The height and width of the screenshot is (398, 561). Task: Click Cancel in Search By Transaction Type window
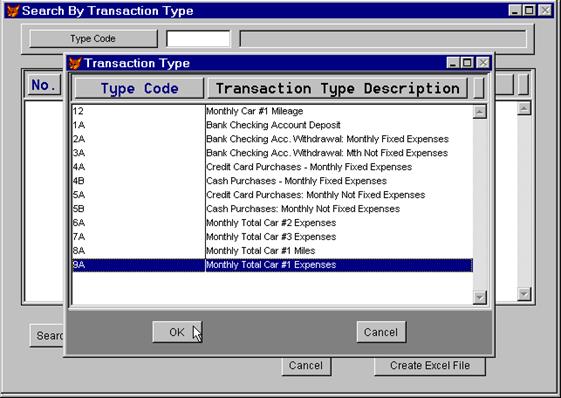coord(306,365)
